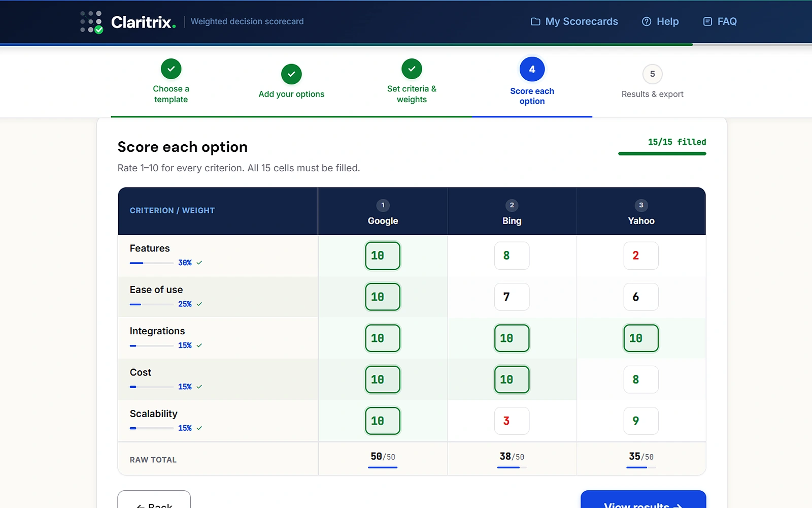This screenshot has height=508, width=812.
Task: Click the Integrations 15% weight bar
Action: [x=152, y=345]
